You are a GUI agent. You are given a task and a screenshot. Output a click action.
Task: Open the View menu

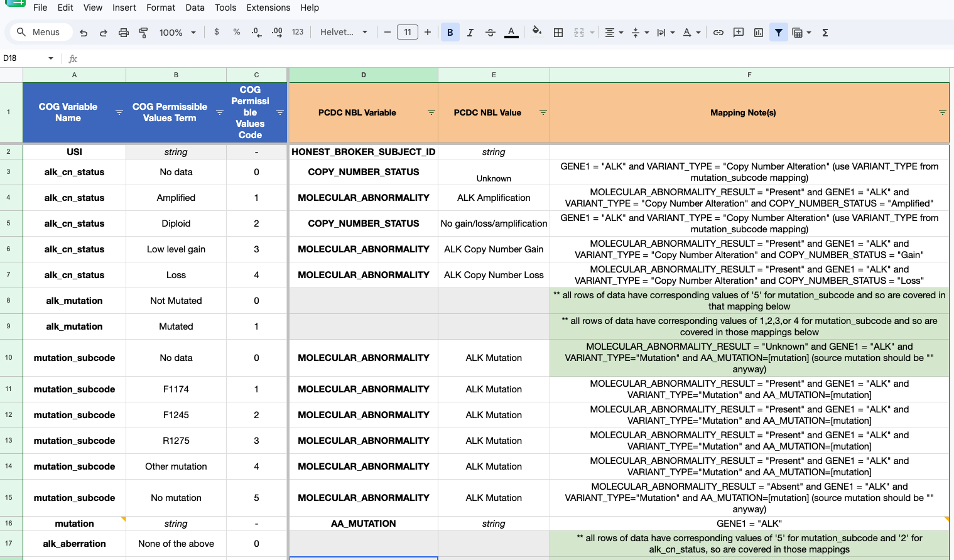click(93, 8)
